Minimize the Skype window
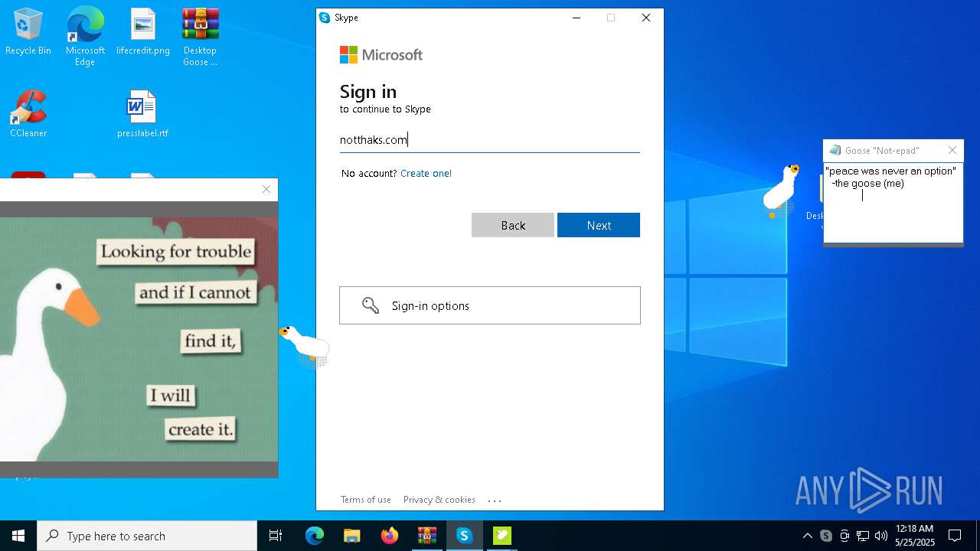The height and width of the screenshot is (551, 980). (x=577, y=18)
